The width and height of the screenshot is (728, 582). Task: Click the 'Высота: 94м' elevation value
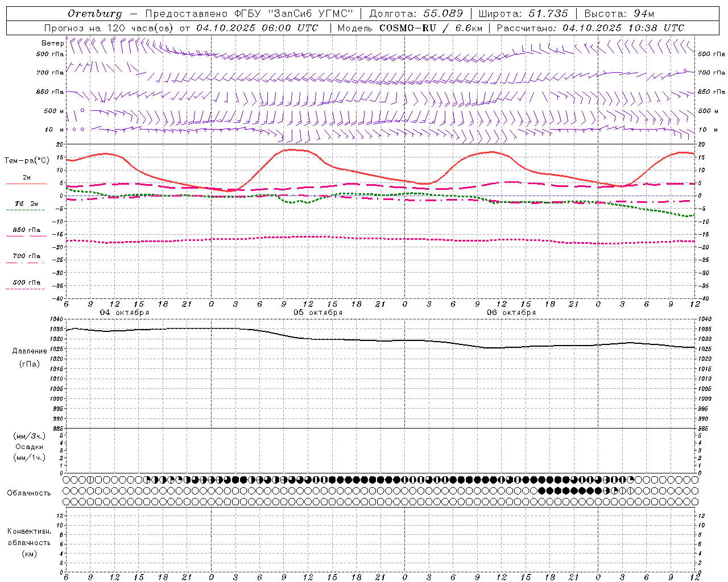(x=619, y=14)
